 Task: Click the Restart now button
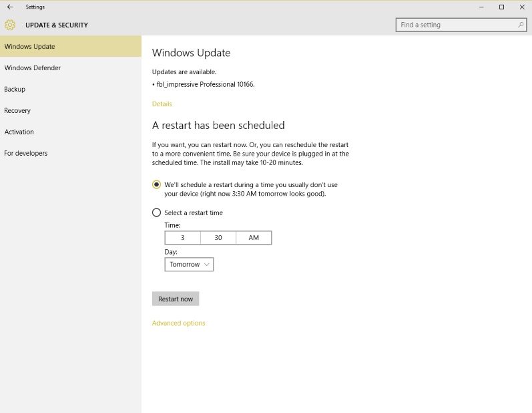(176, 299)
